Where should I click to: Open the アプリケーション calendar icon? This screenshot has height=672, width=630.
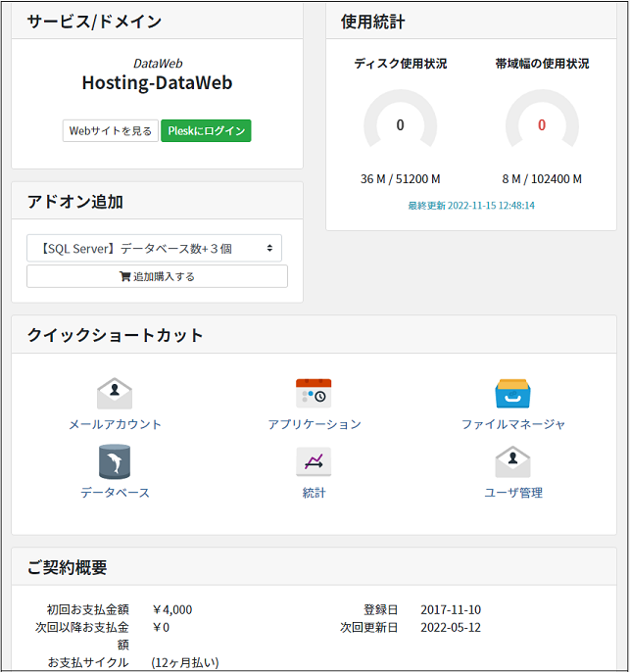pyautogui.click(x=314, y=394)
